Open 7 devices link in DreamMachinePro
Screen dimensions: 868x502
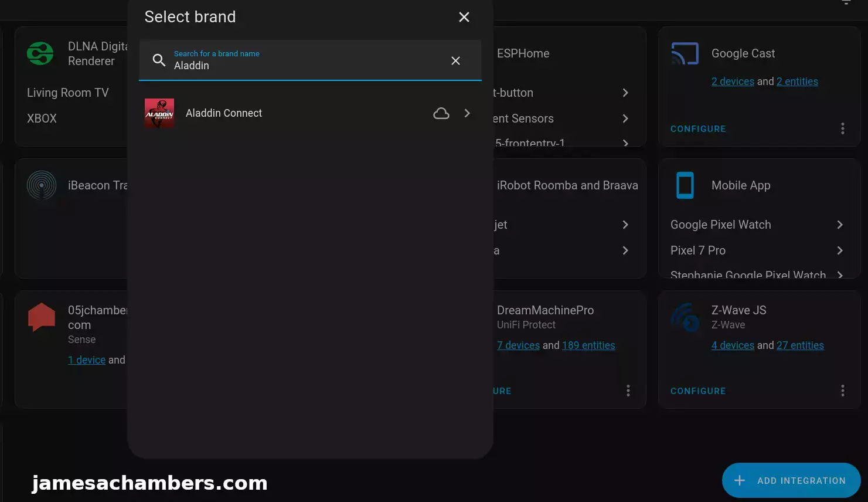coord(518,345)
